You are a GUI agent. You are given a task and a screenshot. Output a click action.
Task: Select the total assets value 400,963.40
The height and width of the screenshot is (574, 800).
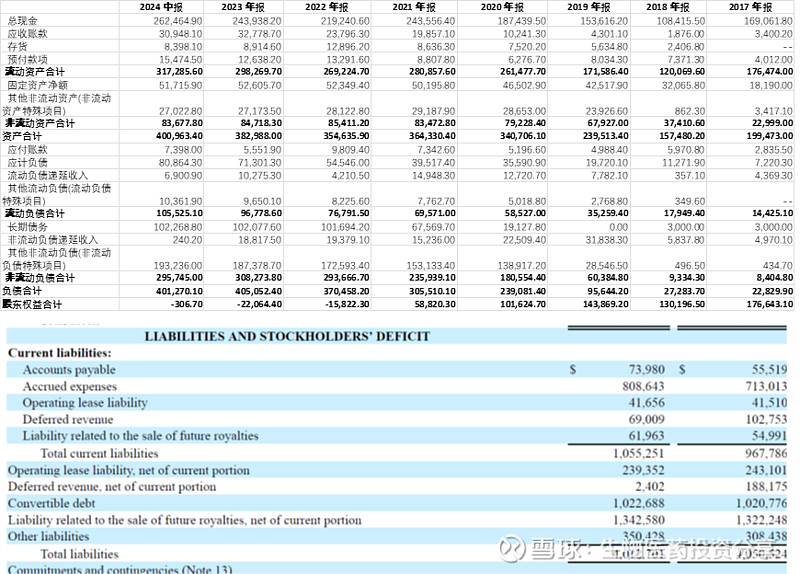pos(179,136)
